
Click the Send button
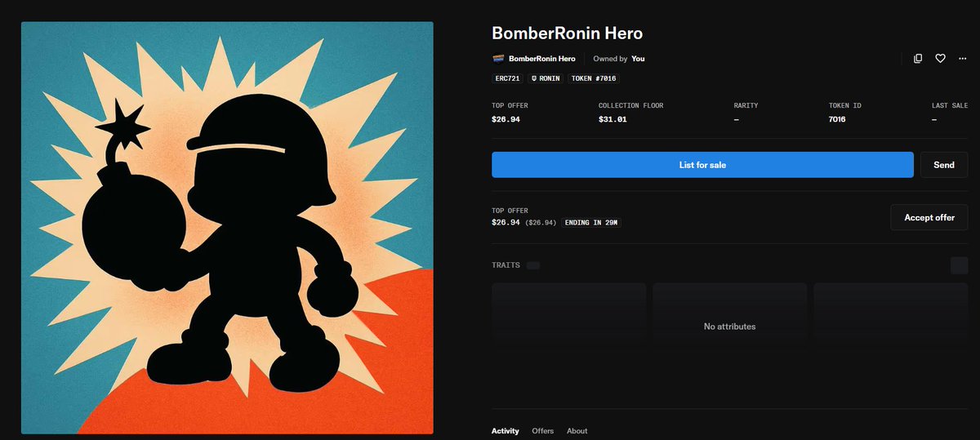[943, 165]
